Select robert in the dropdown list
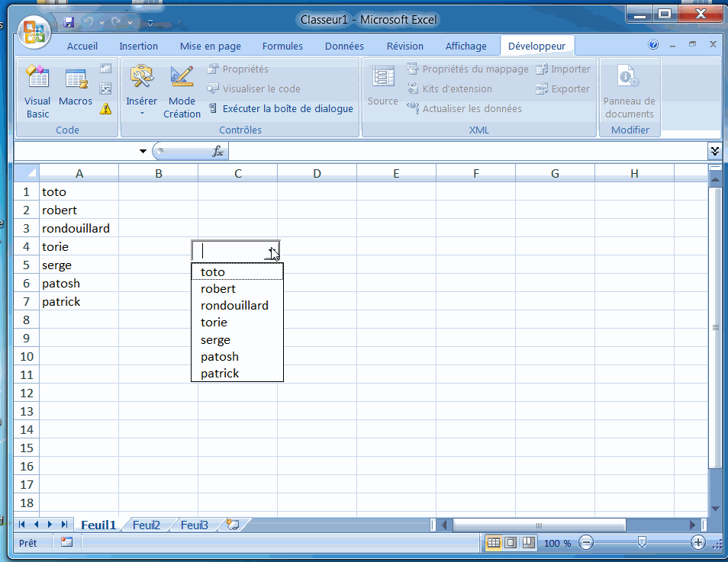The image size is (728, 562). coord(237,289)
